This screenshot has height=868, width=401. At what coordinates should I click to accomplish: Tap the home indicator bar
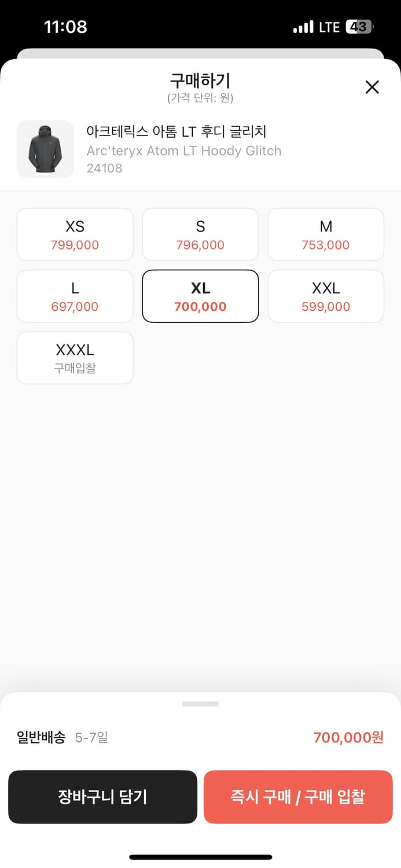pos(200,857)
